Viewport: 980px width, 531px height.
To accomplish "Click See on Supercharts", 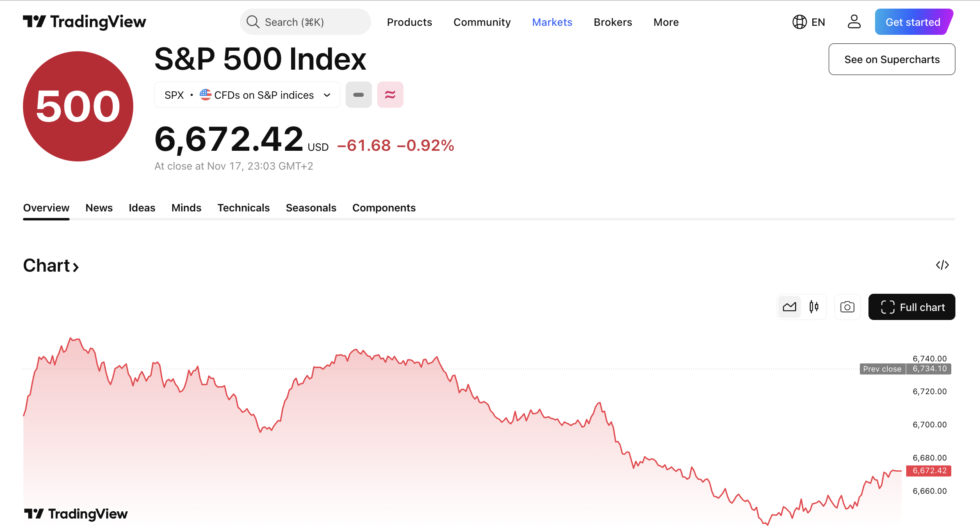I will pos(892,59).
